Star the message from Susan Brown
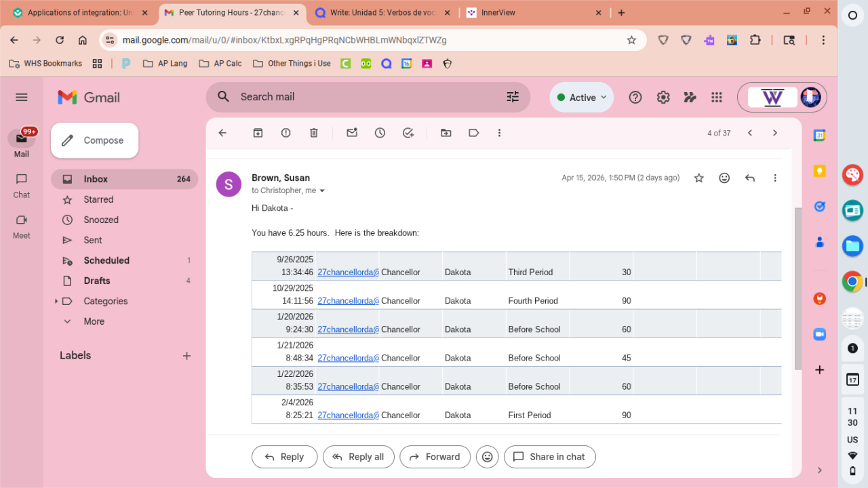The height and width of the screenshot is (488, 868). 699,178
